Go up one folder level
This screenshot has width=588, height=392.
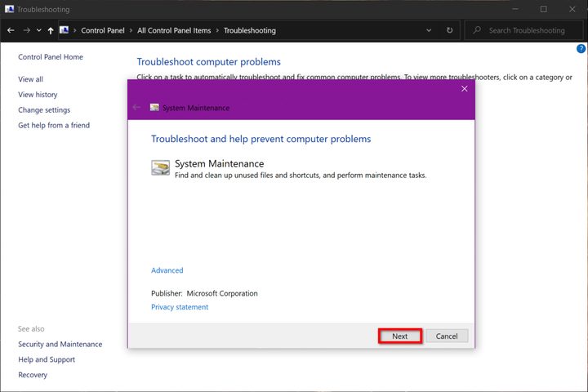tap(51, 30)
